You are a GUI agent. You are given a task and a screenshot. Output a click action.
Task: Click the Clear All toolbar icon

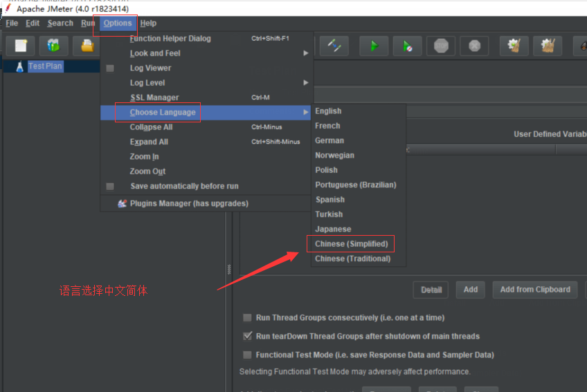[x=548, y=46]
